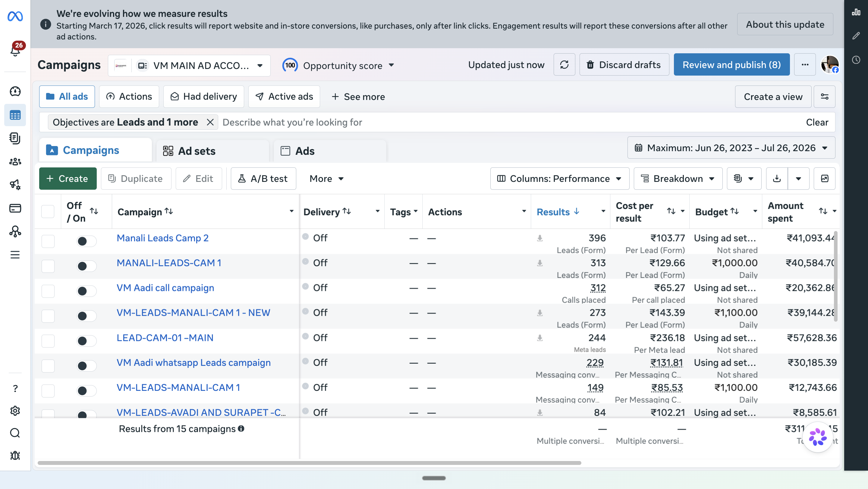868x489 pixels.
Task: Open the VM MAIN AD ACCO... account dropdown
Action: [189, 65]
